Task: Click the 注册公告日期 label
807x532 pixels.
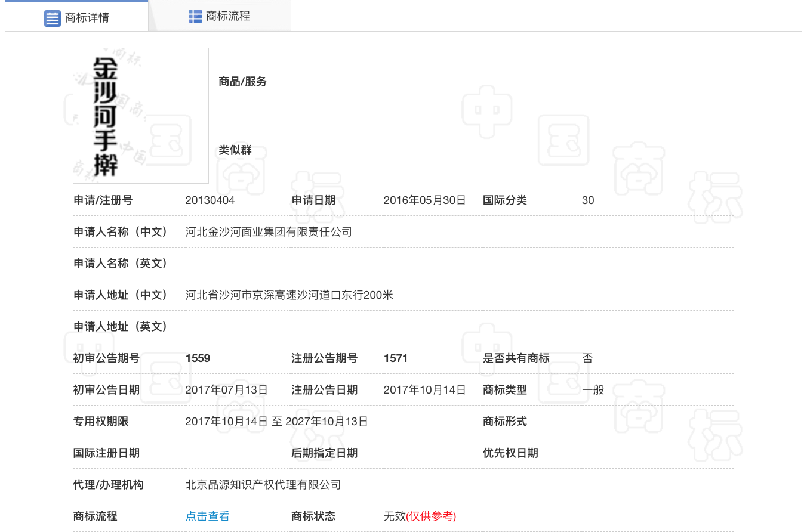Action: (x=325, y=390)
